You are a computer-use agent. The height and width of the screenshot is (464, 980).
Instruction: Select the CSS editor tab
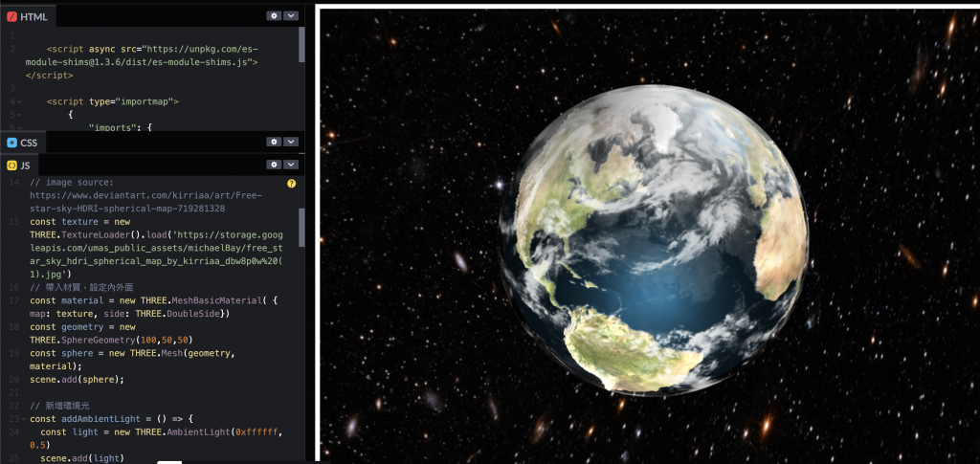(x=23, y=143)
